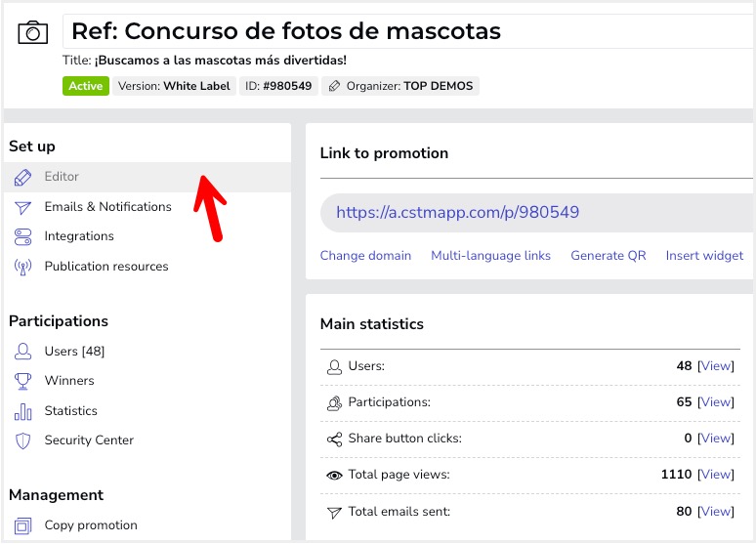View Total page views details

coord(716,475)
